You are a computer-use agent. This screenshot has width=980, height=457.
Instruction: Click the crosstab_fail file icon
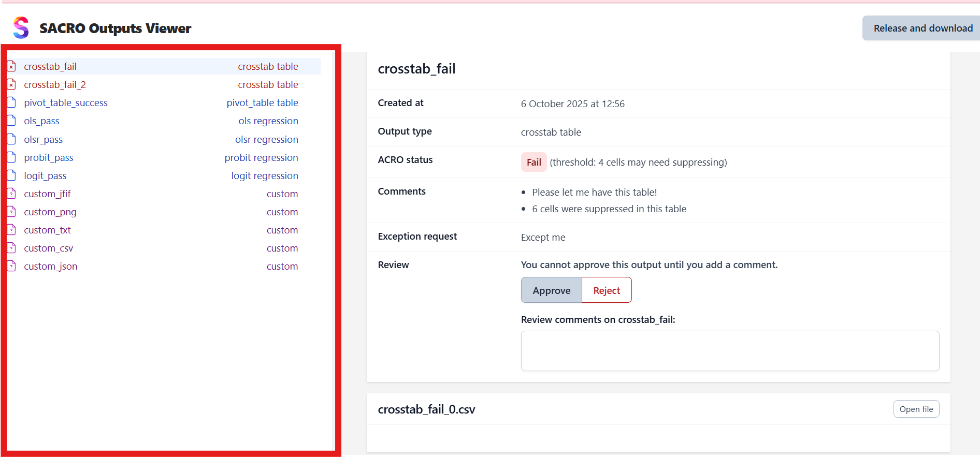pos(11,66)
